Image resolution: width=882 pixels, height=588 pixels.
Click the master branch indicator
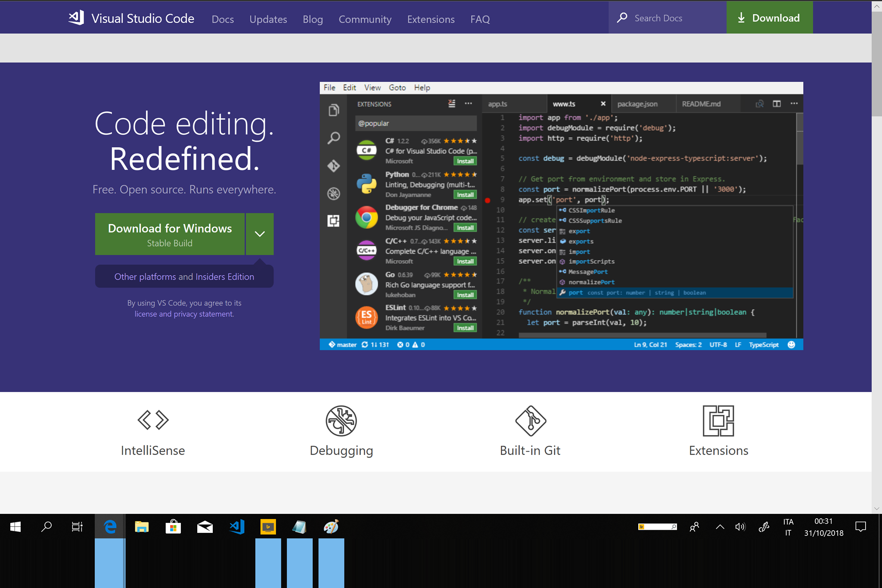[x=342, y=345]
